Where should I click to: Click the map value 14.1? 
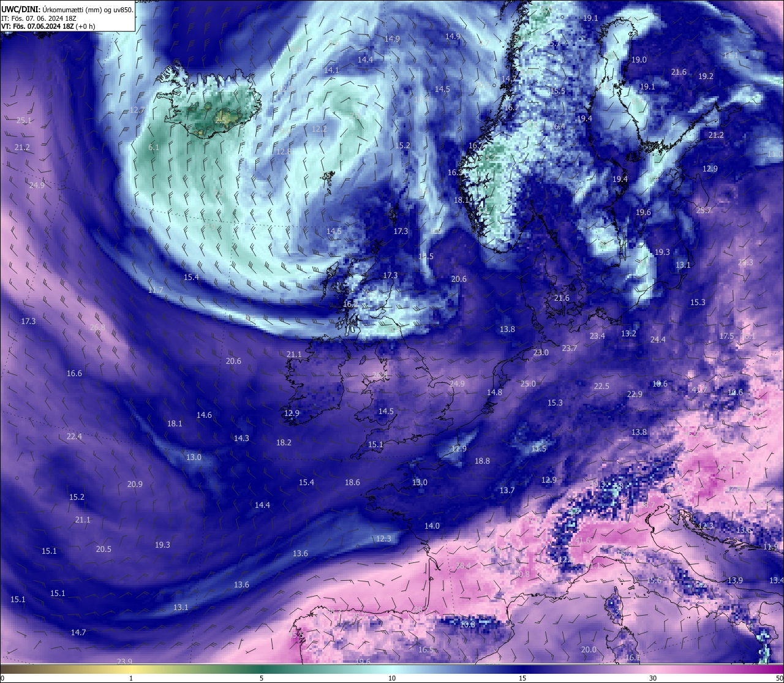pyautogui.click(x=331, y=70)
